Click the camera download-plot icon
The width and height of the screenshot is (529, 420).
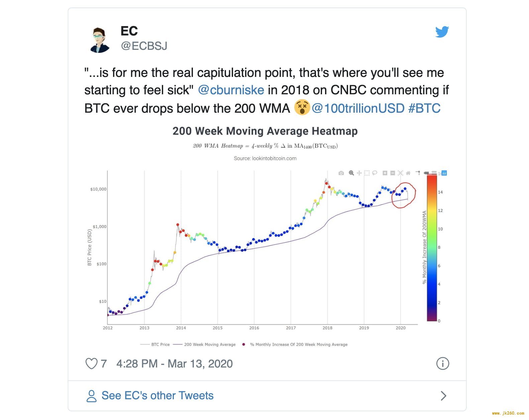[x=341, y=173]
